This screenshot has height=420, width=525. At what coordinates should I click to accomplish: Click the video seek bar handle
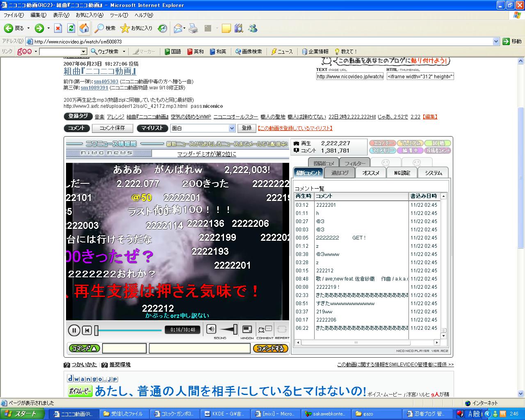[x=96, y=330]
